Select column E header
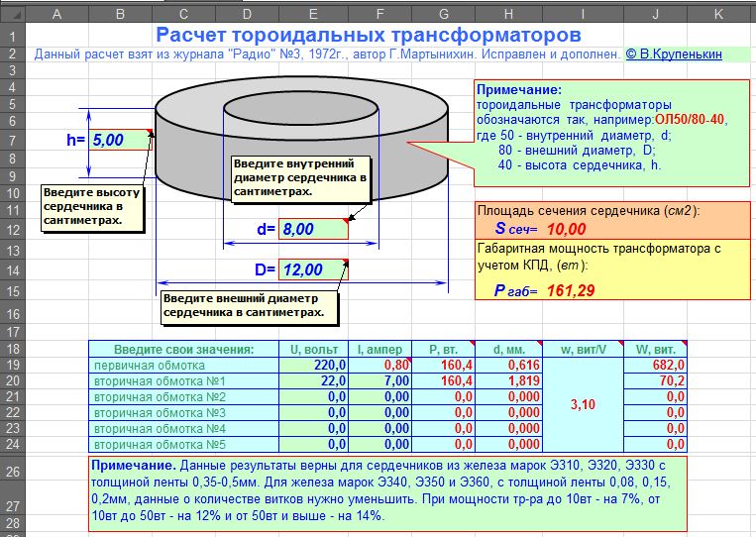Image resolution: width=756 pixels, height=537 pixels. click(x=313, y=15)
